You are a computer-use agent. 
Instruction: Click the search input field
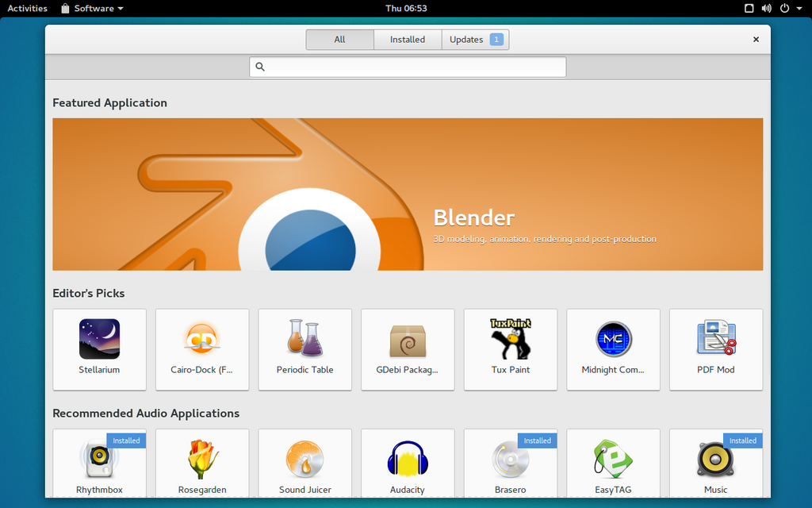coord(408,67)
